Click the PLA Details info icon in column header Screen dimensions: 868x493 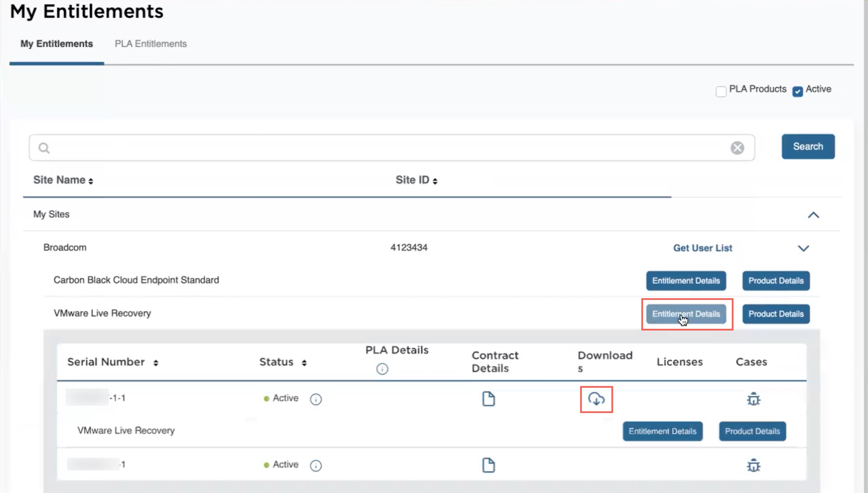point(381,368)
